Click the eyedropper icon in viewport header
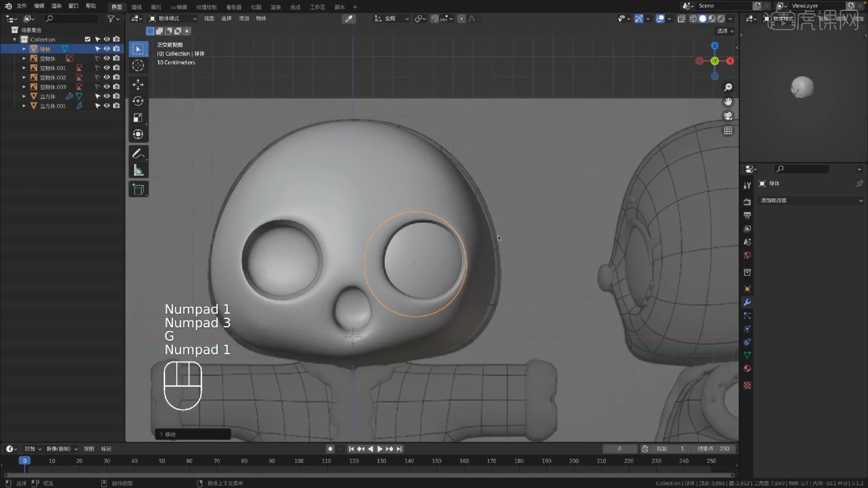868x488 pixels. pos(349,19)
